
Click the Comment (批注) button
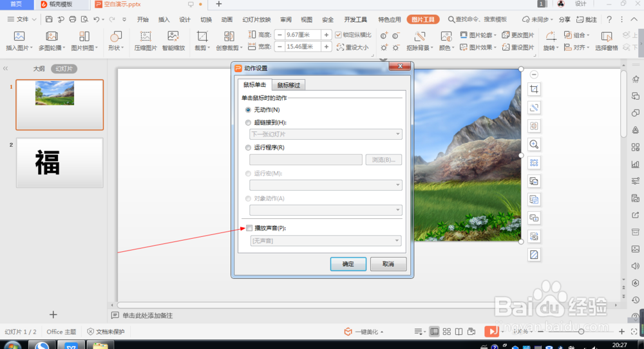[x=587, y=19]
